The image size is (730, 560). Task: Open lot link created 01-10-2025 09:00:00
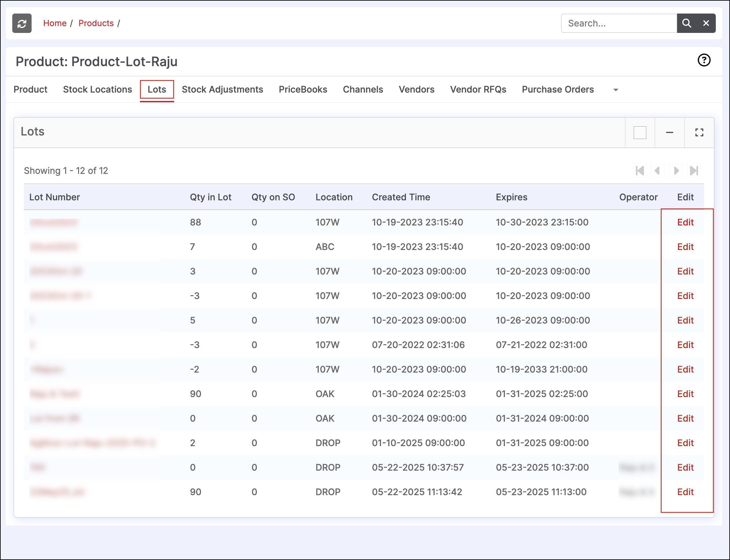(x=93, y=443)
